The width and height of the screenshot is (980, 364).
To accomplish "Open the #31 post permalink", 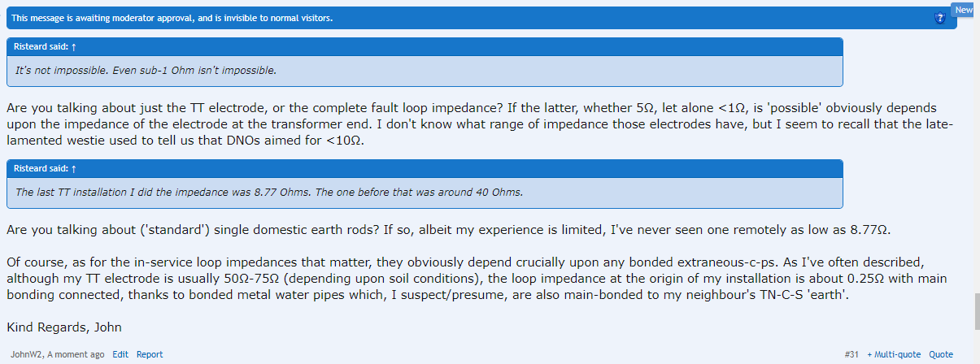I will [852, 354].
